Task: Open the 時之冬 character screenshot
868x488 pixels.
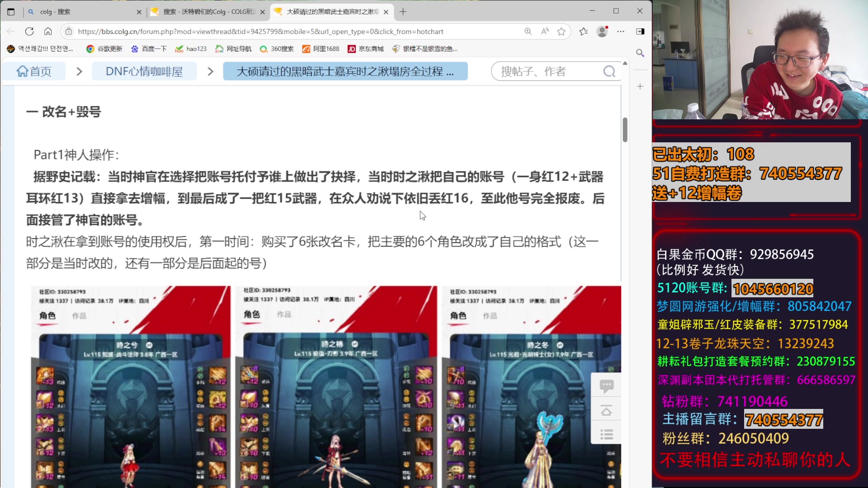Action: click(x=531, y=387)
